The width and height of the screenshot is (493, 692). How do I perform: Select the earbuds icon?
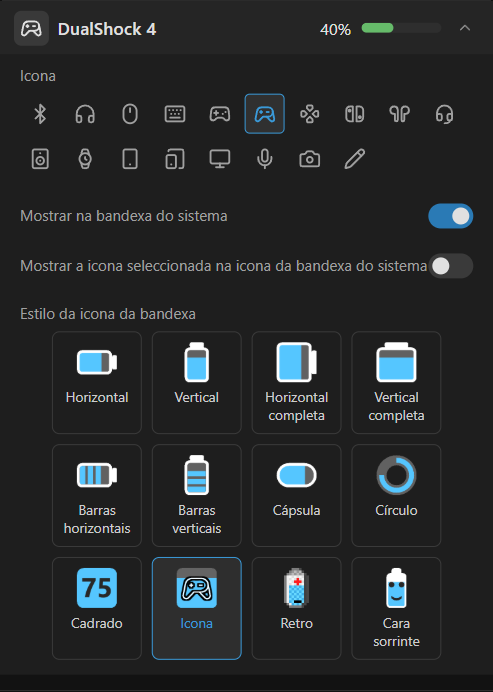399,114
